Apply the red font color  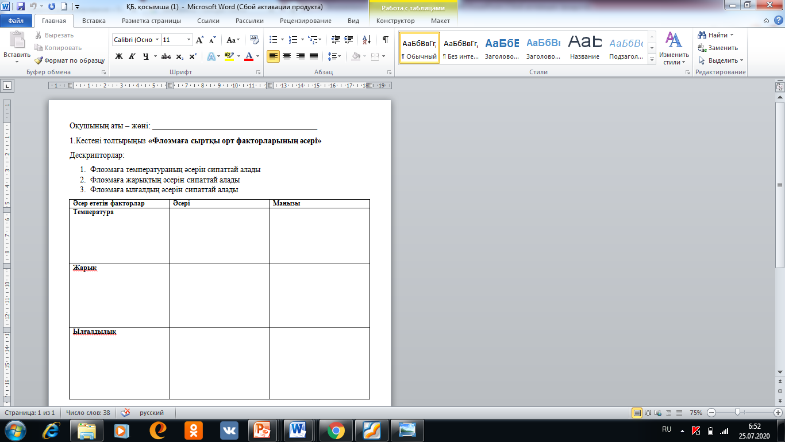248,57
